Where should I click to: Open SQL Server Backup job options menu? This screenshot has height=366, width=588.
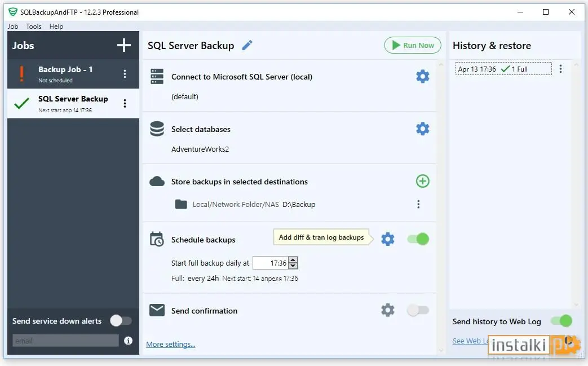click(x=125, y=104)
